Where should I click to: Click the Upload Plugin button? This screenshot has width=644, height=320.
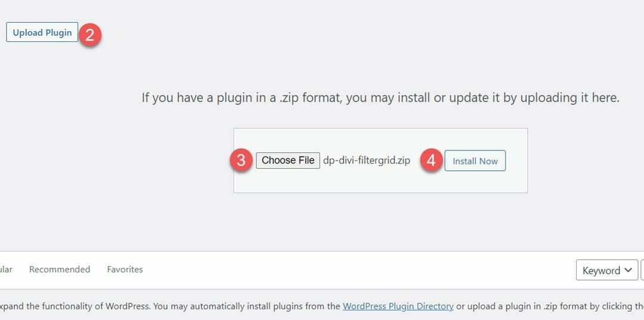[42, 32]
